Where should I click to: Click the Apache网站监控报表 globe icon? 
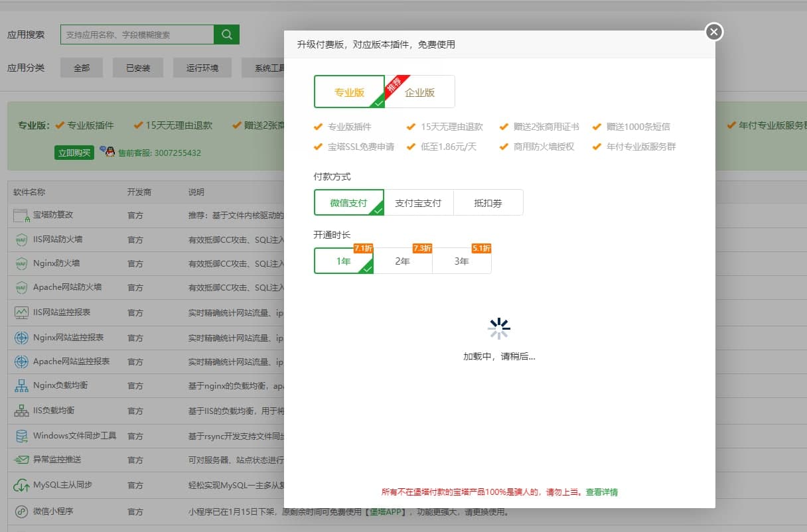coord(21,362)
